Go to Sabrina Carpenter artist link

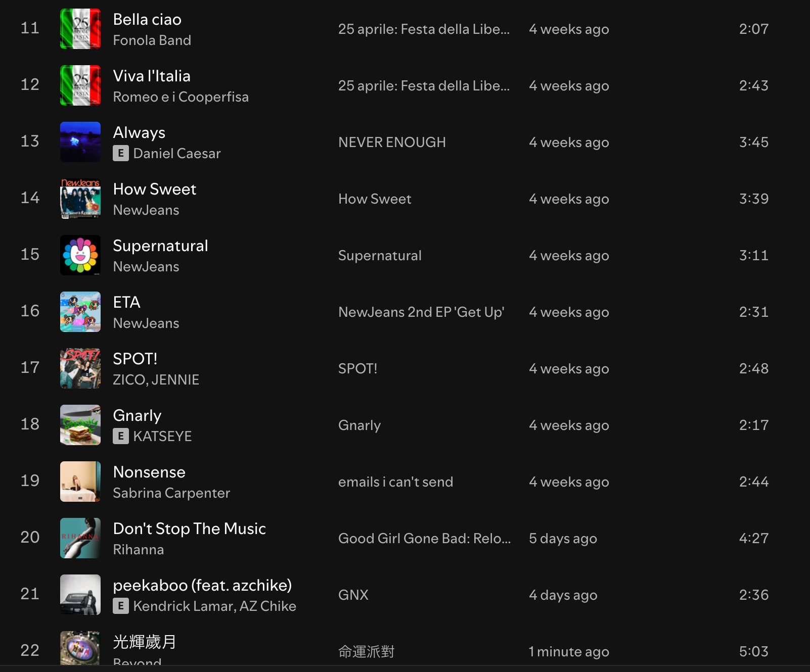[171, 493]
